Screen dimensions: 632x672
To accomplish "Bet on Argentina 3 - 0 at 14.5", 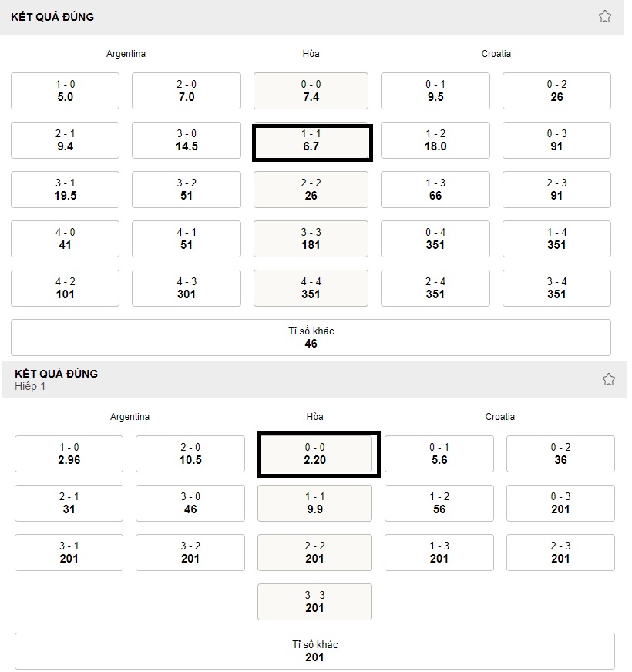I will click(187, 140).
